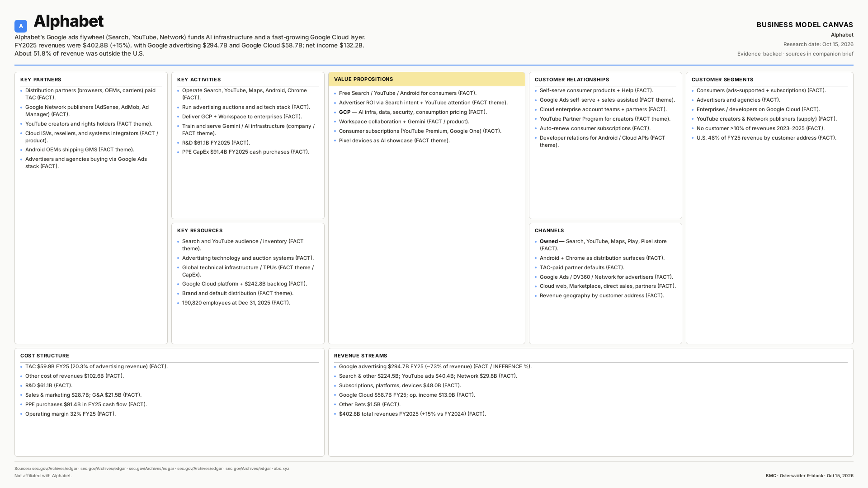Open the 'abc.xyz' source link in footer
This screenshot has height=488, width=868.
coord(281,469)
